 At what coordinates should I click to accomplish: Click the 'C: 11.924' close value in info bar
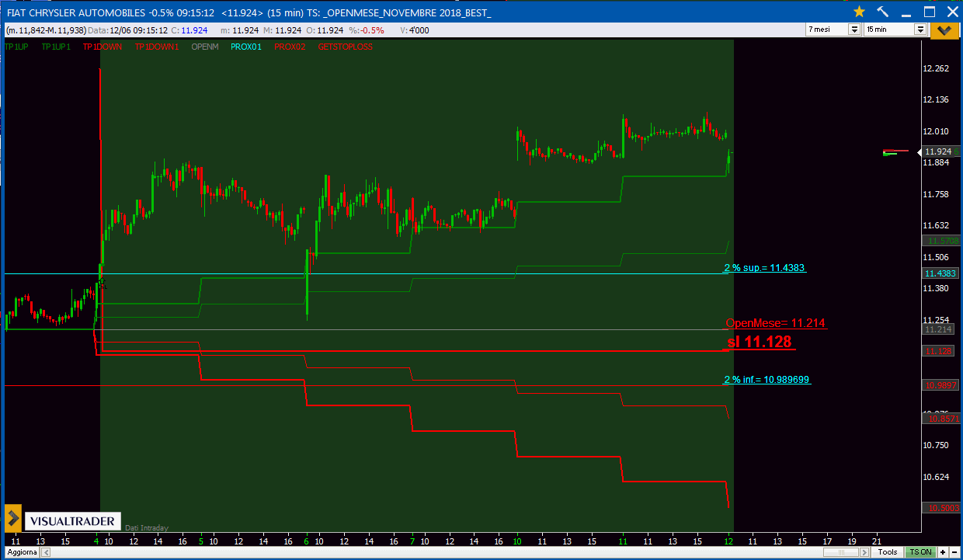point(189,30)
